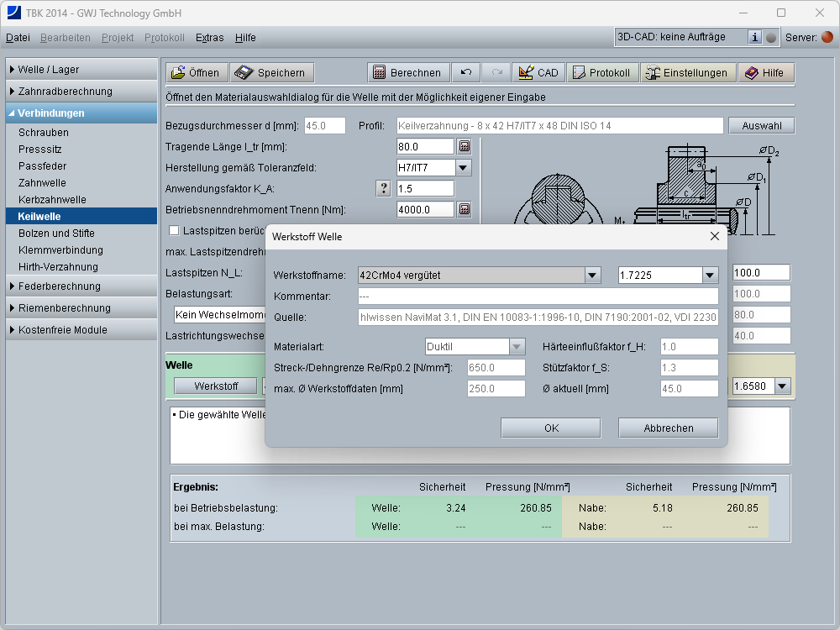840x630 pixels.
Task: Click the undo arrow in toolbar
Action: pos(466,72)
